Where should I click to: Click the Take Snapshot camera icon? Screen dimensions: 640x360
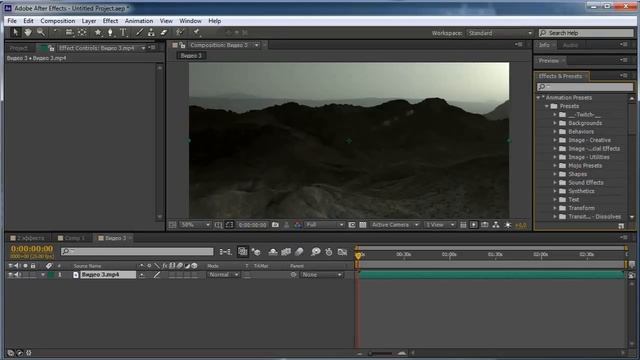pyautogui.click(x=275, y=224)
